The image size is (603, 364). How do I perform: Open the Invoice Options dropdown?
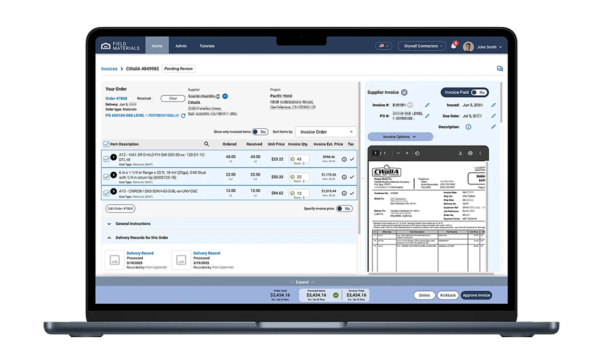coord(400,137)
